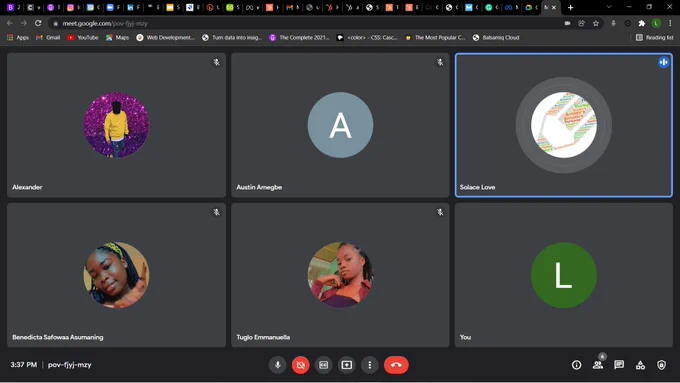This screenshot has height=383, width=680.
Task: Click the site lock icon
Action: click(56, 23)
